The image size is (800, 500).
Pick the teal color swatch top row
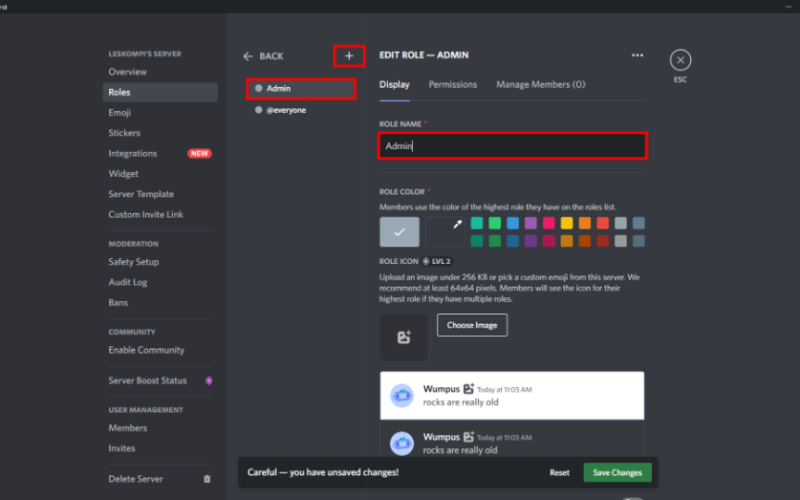(477, 223)
